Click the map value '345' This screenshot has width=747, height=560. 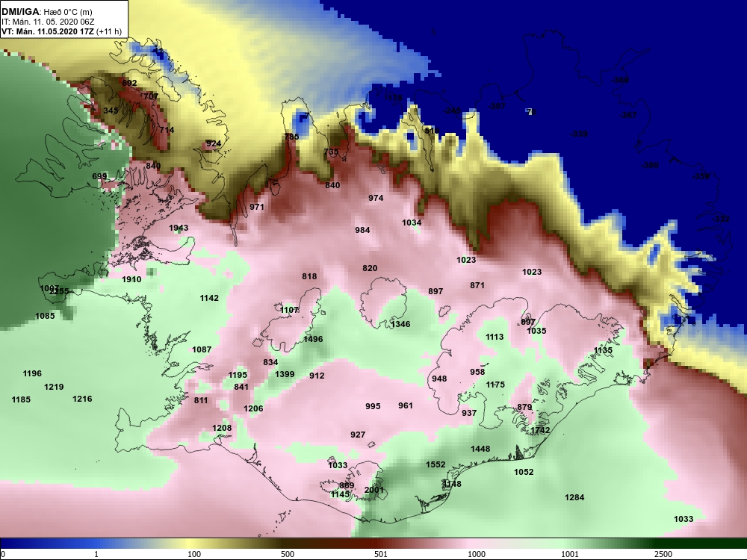click(111, 111)
